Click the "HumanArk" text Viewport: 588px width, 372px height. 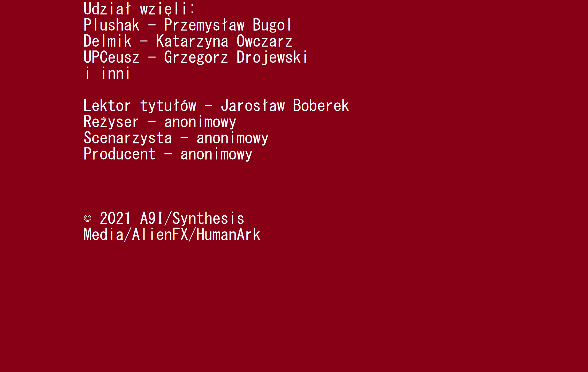point(228,234)
